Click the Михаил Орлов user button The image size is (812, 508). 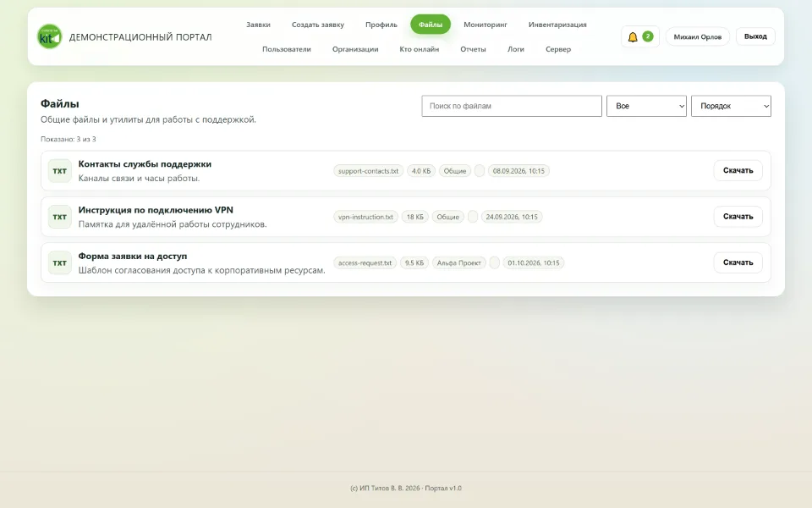[697, 36]
